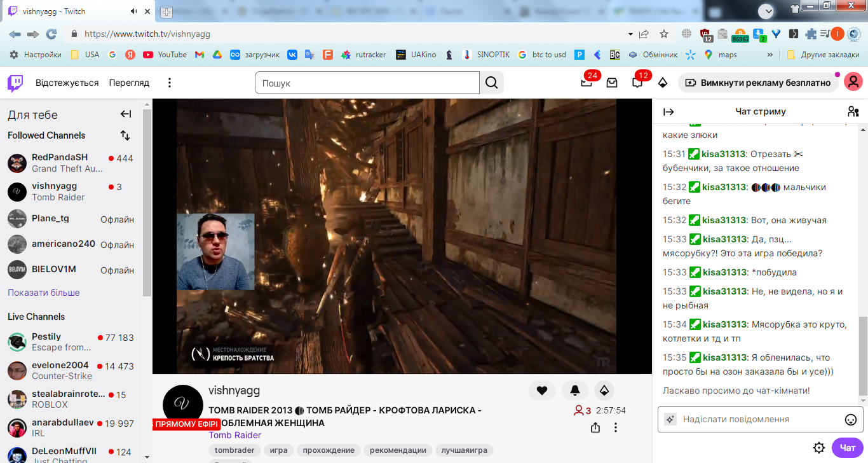Viewport: 868px width, 463px height.
Task: Share the vishnyagg stream
Action: [595, 427]
